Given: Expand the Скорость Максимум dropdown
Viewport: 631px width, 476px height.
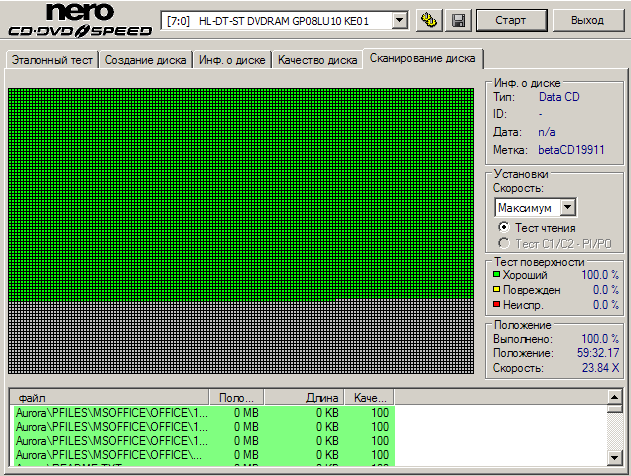Looking at the screenshot, I should (x=567, y=208).
